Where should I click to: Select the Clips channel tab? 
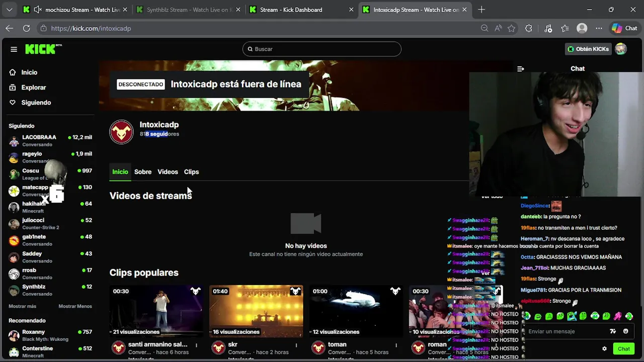[x=191, y=172]
